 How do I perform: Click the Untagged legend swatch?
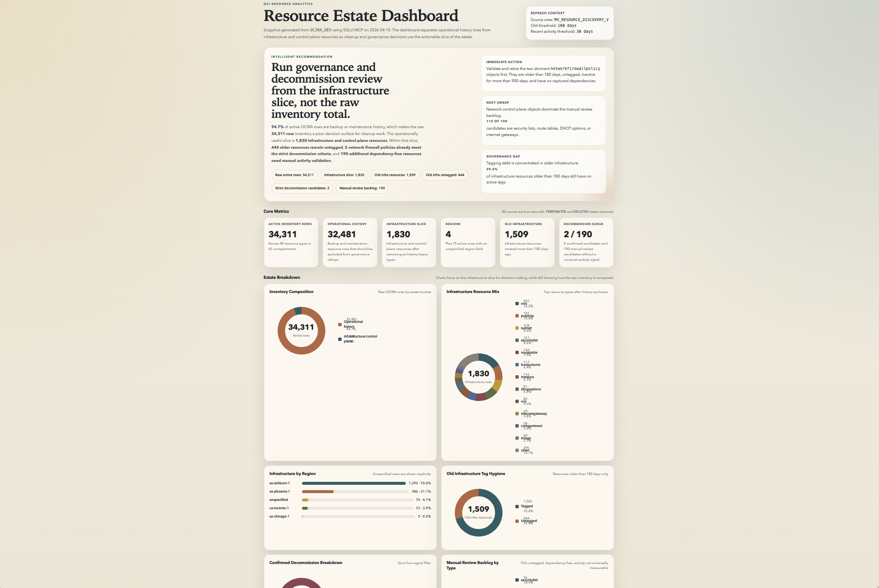pos(517,521)
